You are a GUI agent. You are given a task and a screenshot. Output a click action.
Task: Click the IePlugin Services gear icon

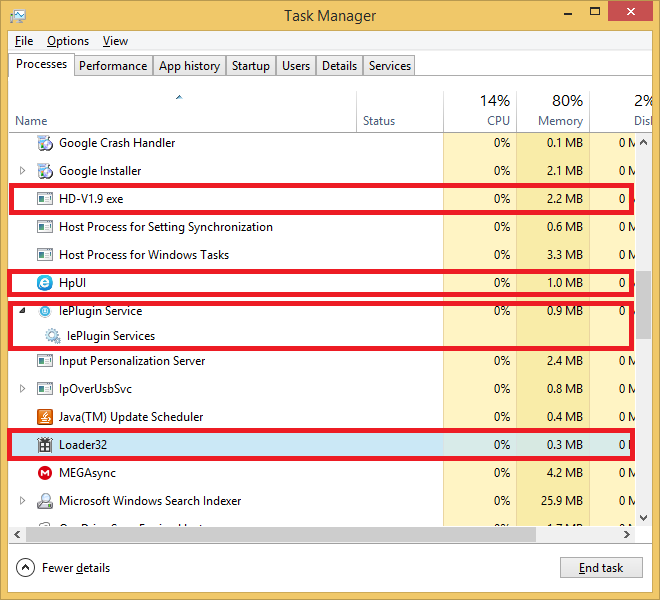(x=53, y=336)
